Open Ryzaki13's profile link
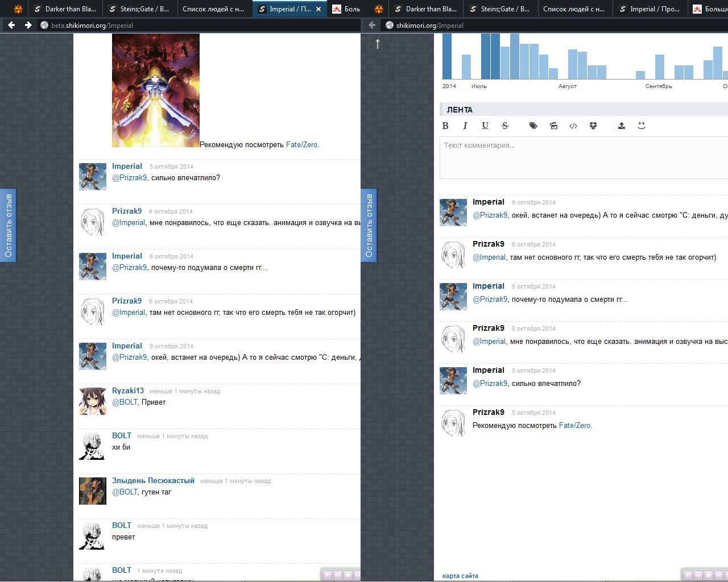This screenshot has height=582, width=728. pos(128,390)
